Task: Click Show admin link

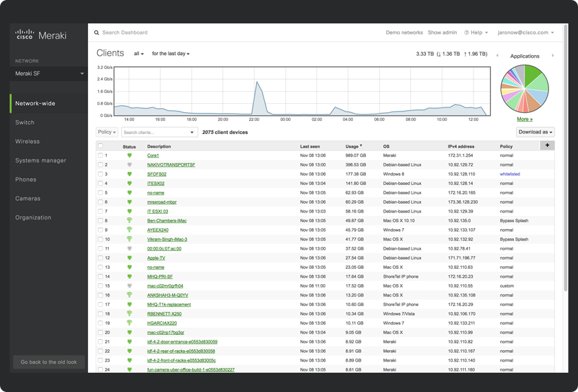Action: pos(442,32)
